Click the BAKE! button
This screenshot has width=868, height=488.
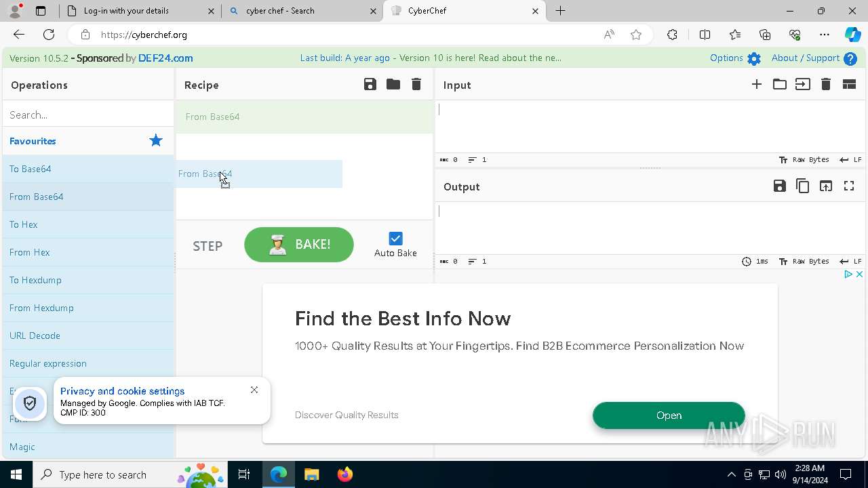tap(299, 245)
